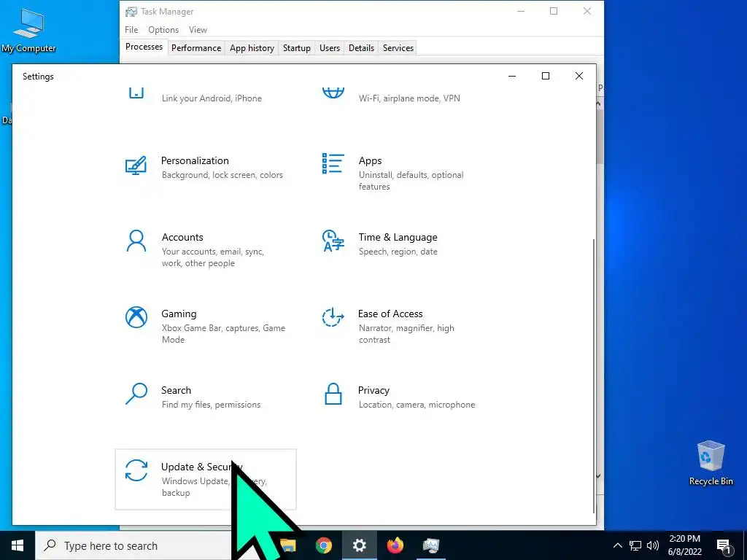Click the 'Type here to search' box
The width and height of the screenshot is (747, 560).
point(133,545)
